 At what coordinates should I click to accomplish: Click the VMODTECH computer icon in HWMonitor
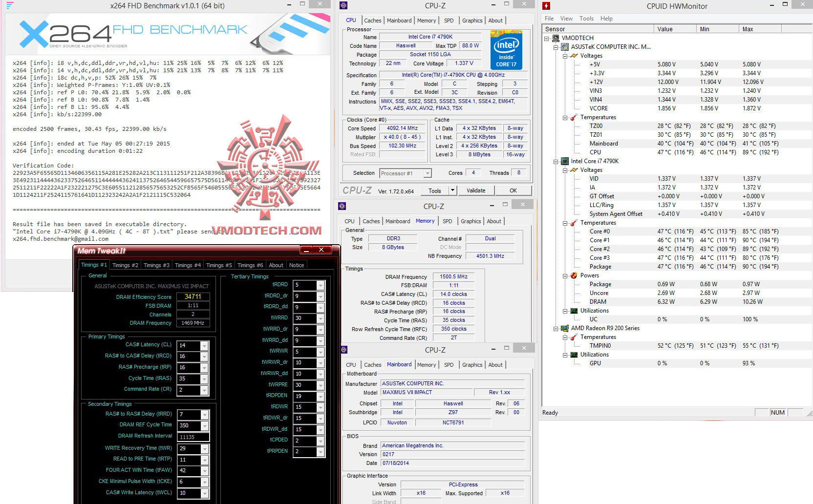[x=556, y=38]
